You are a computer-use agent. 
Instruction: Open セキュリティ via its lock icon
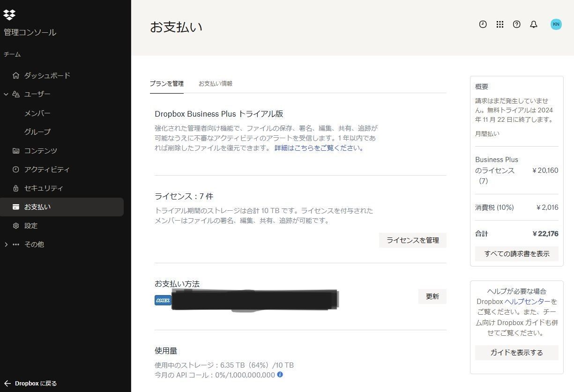pos(16,188)
